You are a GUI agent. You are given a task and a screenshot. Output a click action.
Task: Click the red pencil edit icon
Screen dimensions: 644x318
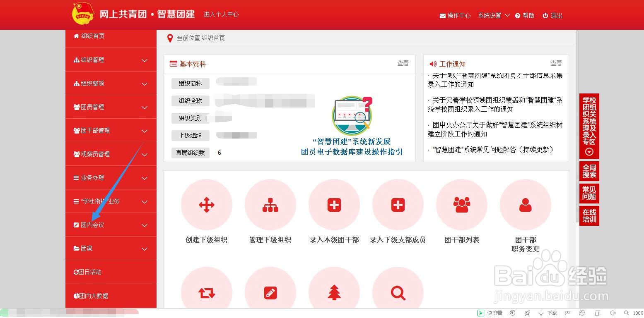point(270,293)
